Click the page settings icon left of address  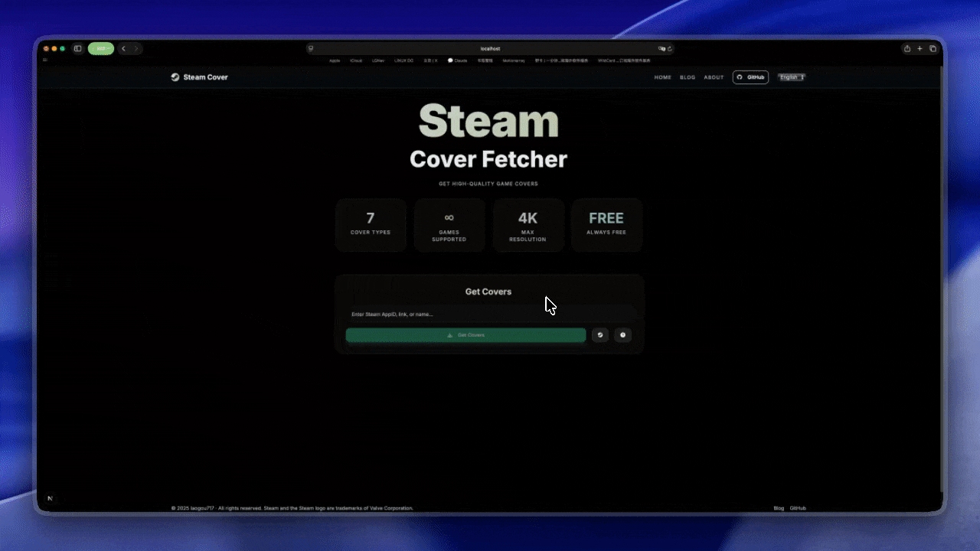[311, 49]
